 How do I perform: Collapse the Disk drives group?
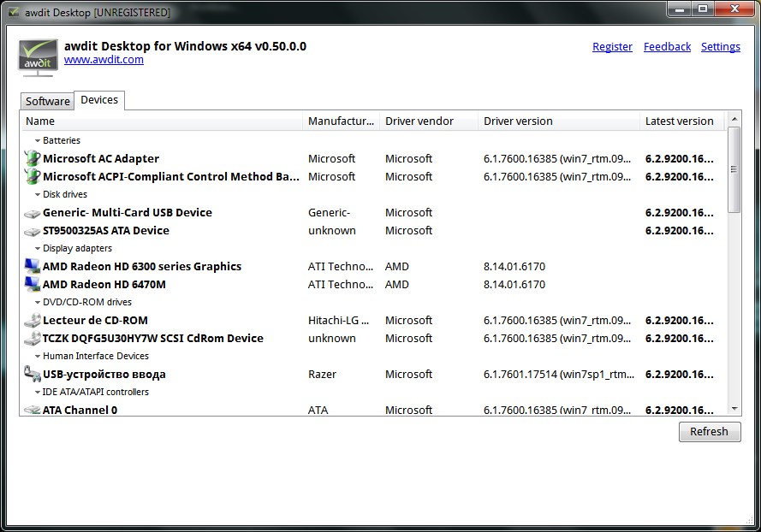click(38, 195)
